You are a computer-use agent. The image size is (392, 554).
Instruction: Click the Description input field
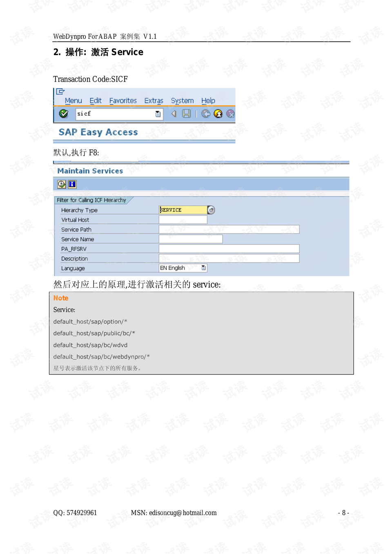click(229, 258)
